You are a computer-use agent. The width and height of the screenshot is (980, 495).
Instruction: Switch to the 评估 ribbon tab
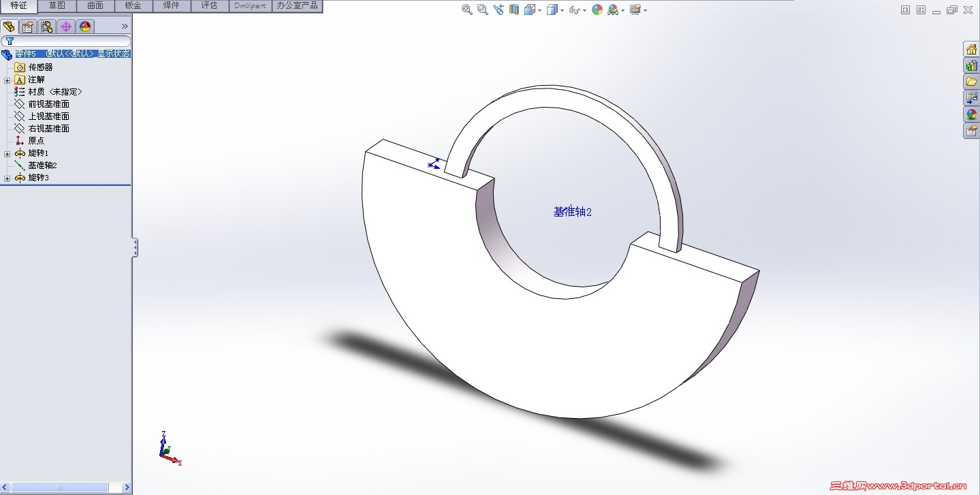tap(209, 5)
